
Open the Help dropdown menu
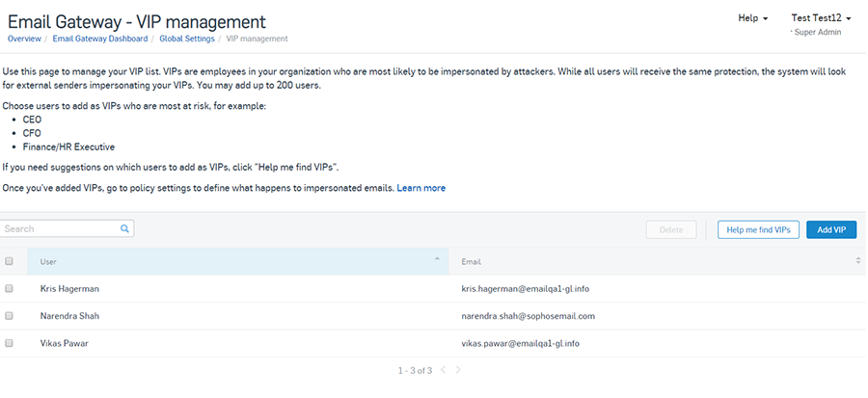pyautogui.click(x=752, y=18)
